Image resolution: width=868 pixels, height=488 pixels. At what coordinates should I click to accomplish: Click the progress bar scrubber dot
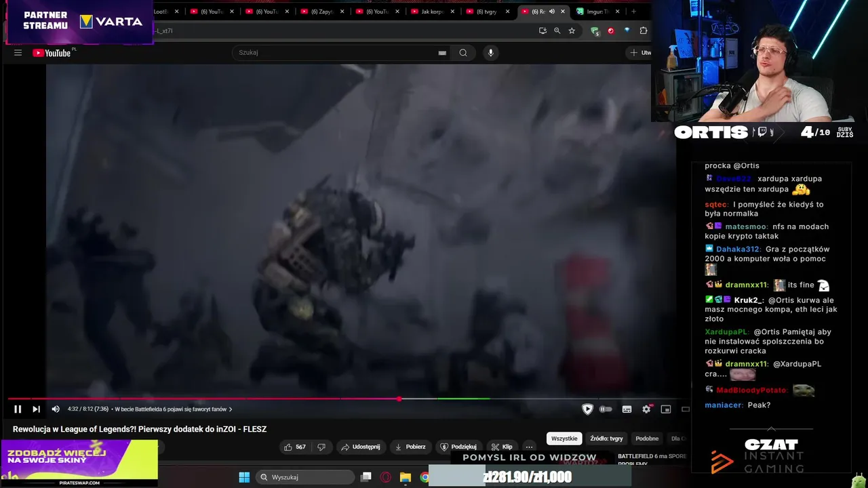coord(399,399)
